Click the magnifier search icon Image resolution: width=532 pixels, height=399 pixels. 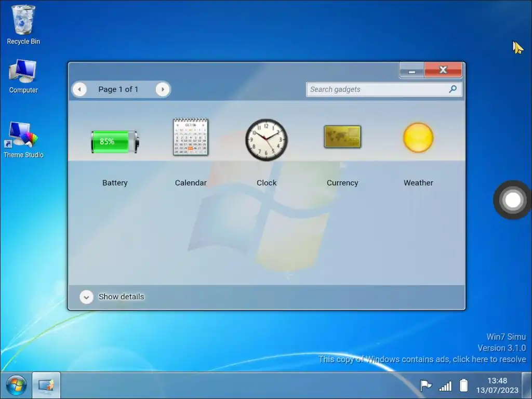453,89
